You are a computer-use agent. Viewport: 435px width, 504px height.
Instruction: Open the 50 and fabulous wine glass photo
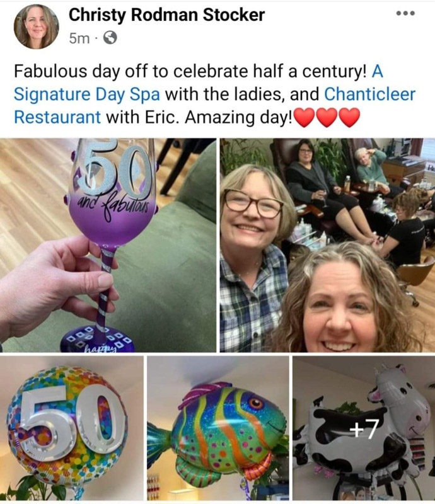(x=108, y=245)
